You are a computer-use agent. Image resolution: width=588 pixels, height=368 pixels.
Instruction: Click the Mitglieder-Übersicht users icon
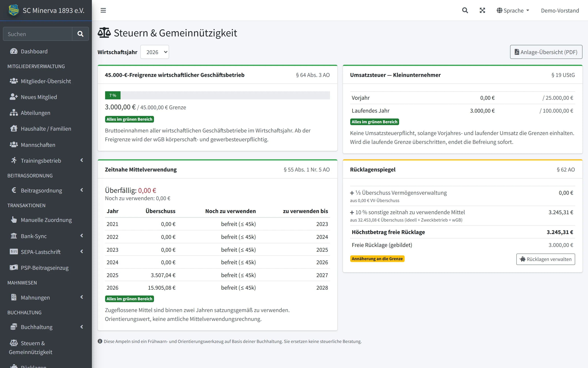tap(14, 81)
